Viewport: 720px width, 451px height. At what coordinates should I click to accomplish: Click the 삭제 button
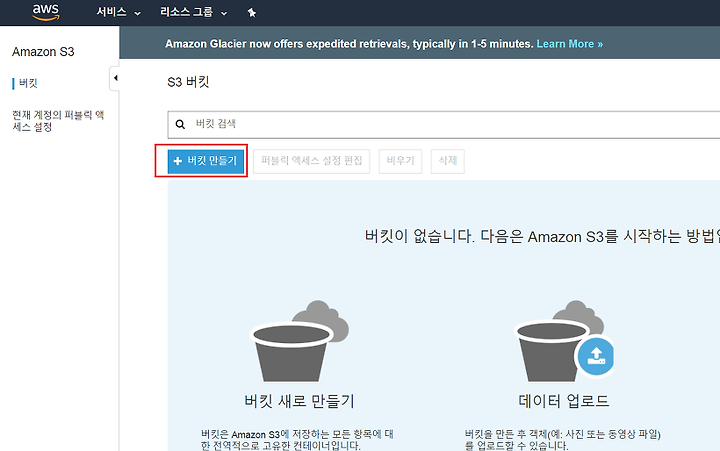coord(447,161)
